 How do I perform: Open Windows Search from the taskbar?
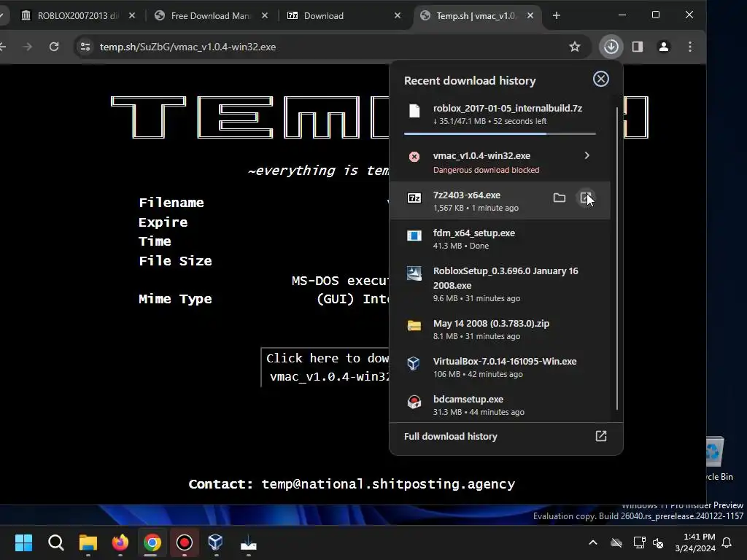point(55,542)
